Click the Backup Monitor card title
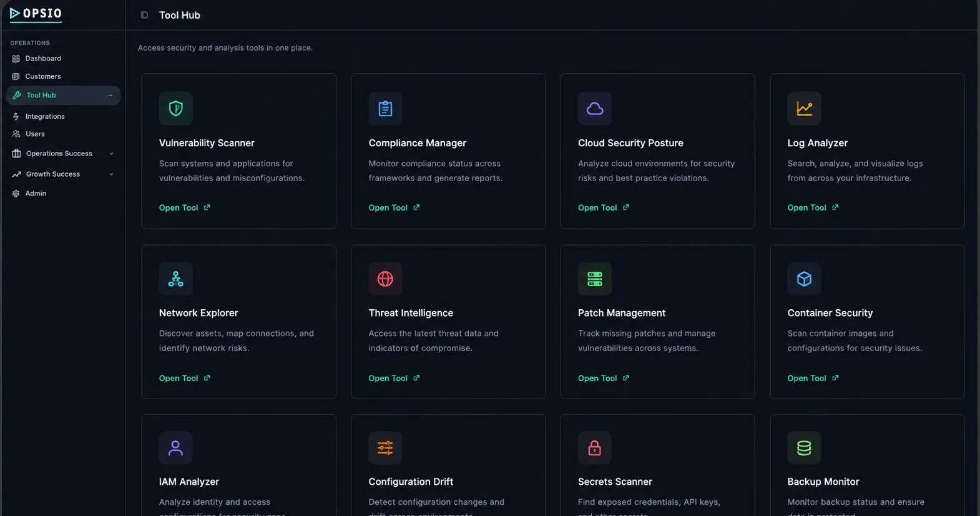Screen dimensions: 980x516 click(x=823, y=482)
